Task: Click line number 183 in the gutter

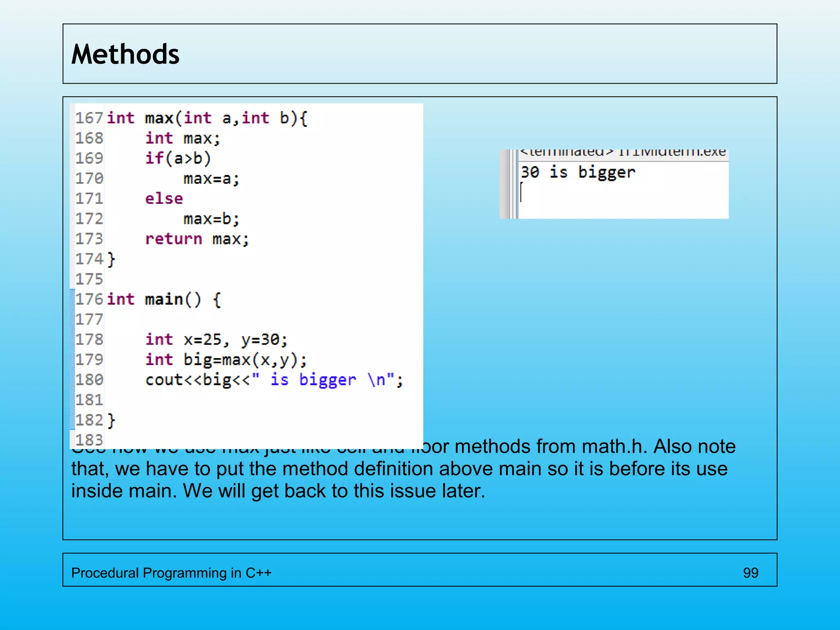Action: tap(89, 440)
